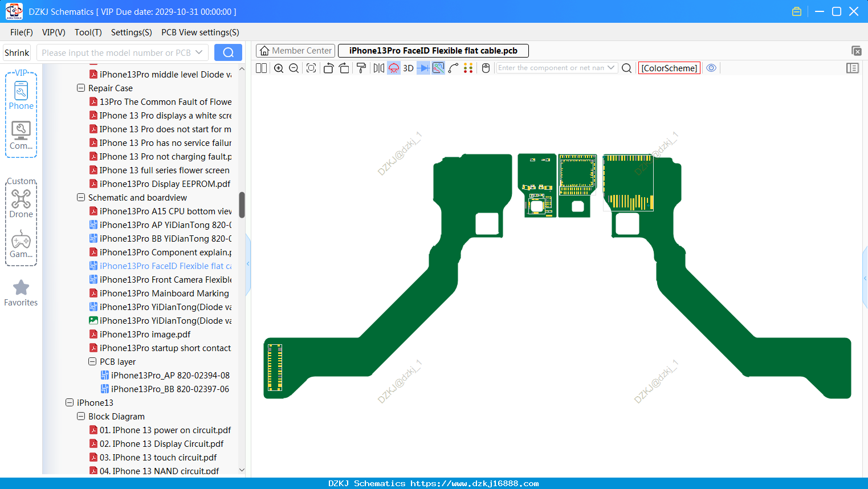Fit the board to window

point(311,68)
